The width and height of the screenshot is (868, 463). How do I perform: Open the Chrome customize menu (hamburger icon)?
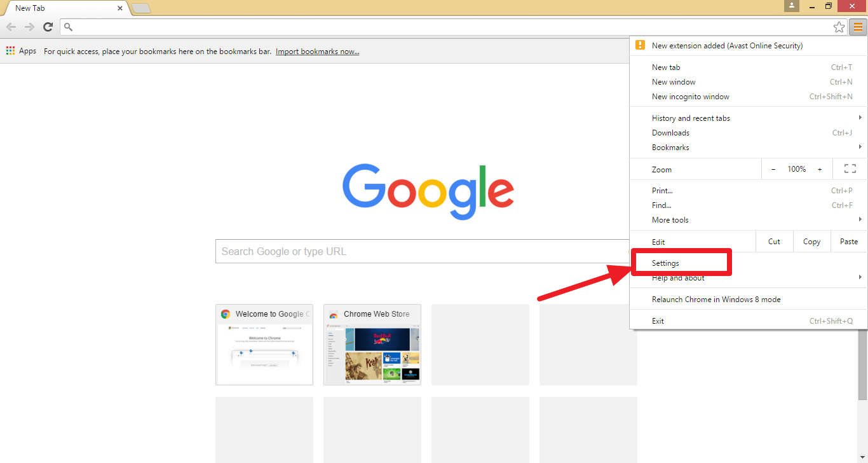(857, 27)
